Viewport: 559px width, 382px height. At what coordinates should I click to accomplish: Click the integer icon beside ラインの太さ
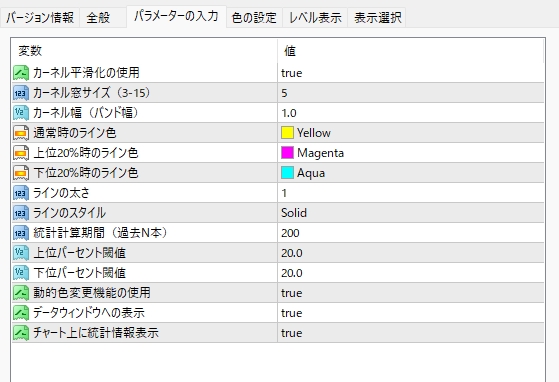coord(21,193)
